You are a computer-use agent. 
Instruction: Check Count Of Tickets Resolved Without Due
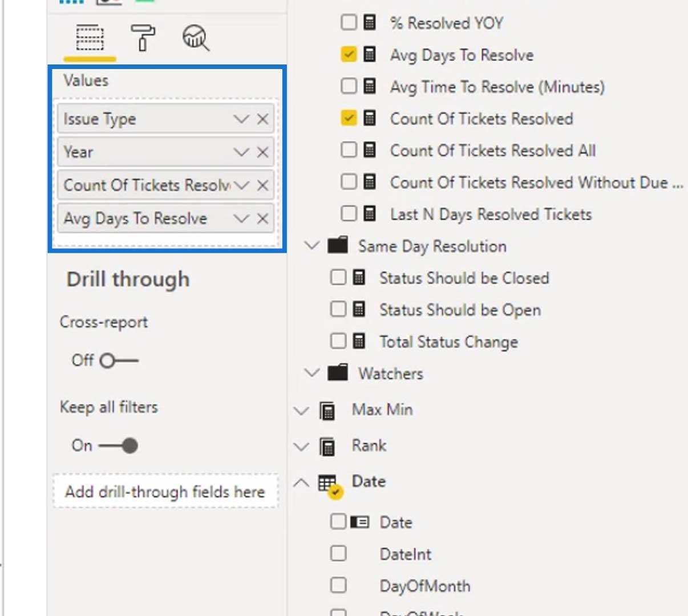point(349,182)
